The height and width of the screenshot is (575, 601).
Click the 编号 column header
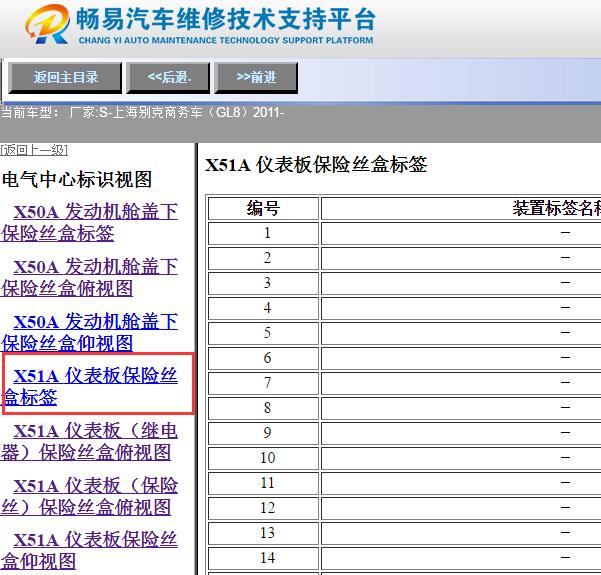(x=263, y=209)
